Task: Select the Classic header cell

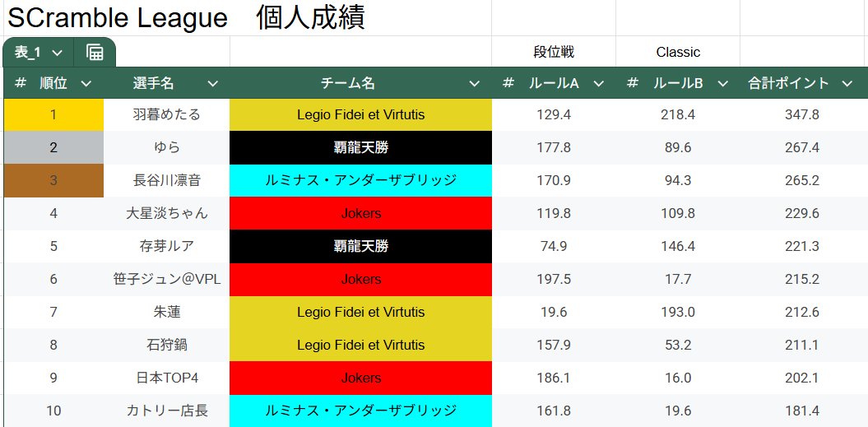Action: tap(678, 52)
